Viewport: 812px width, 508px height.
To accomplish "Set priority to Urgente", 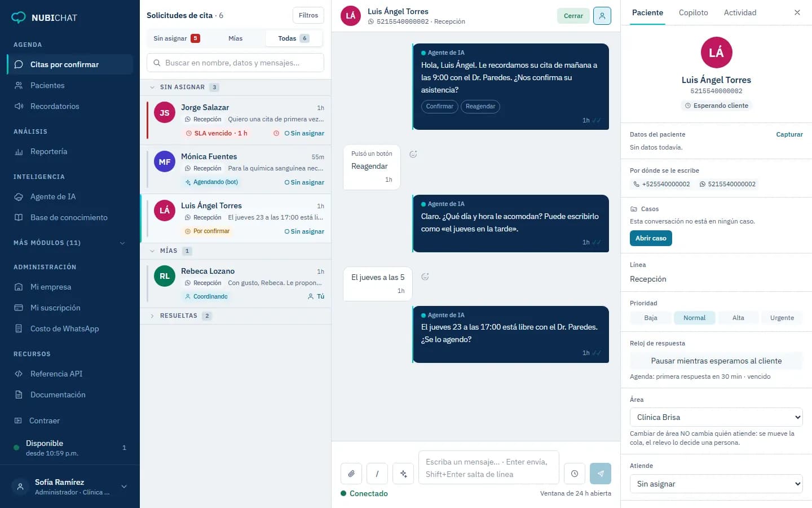I will click(782, 318).
